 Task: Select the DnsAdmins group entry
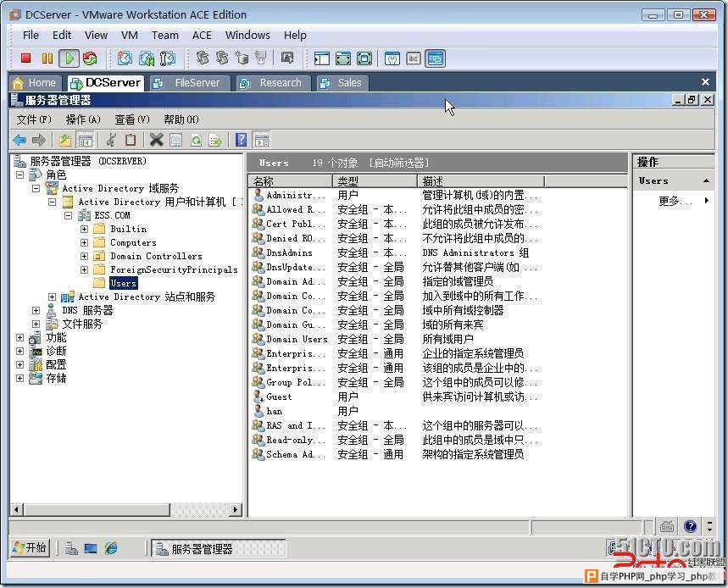(x=289, y=253)
